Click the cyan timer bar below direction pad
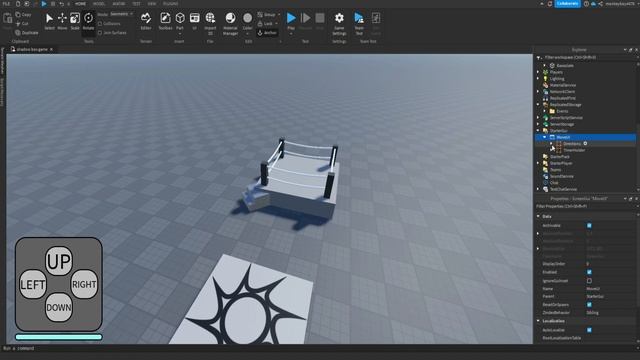 [x=59, y=337]
